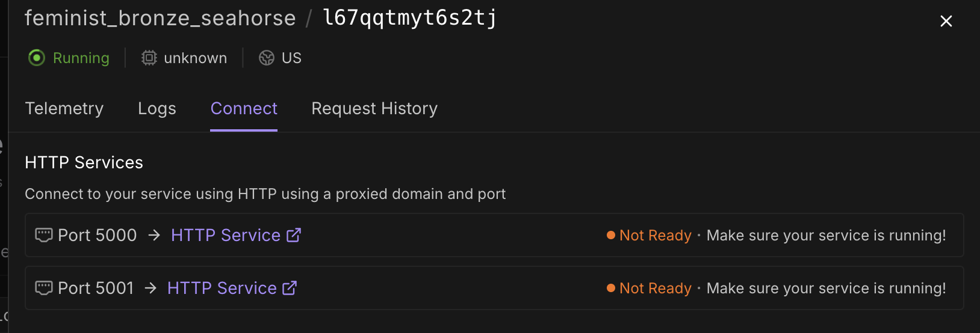Click orange status dot on Port 5000 row
The image size is (980, 333).
pos(611,235)
